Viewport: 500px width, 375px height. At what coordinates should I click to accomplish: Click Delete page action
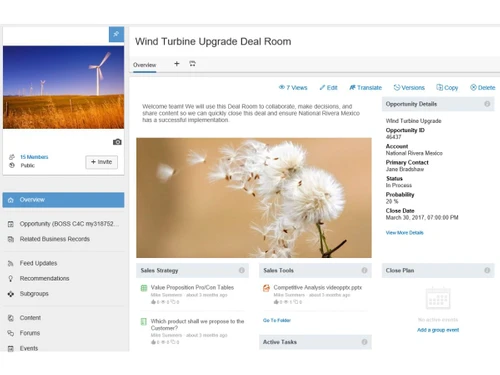[482, 88]
